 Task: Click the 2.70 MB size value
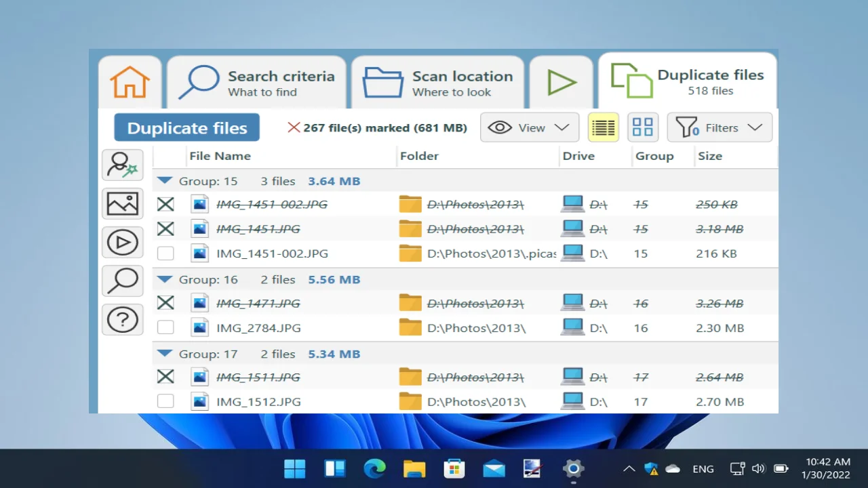coord(720,402)
